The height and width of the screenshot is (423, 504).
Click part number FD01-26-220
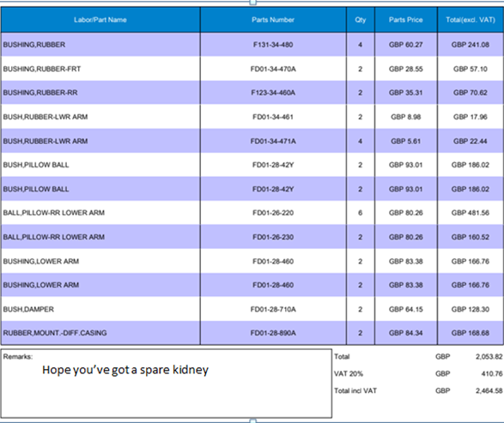click(x=273, y=213)
